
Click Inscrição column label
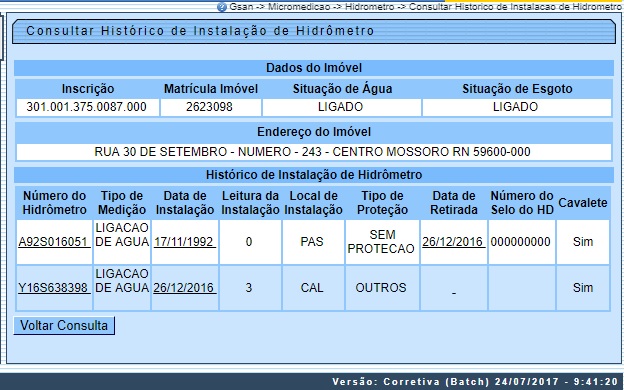point(88,89)
